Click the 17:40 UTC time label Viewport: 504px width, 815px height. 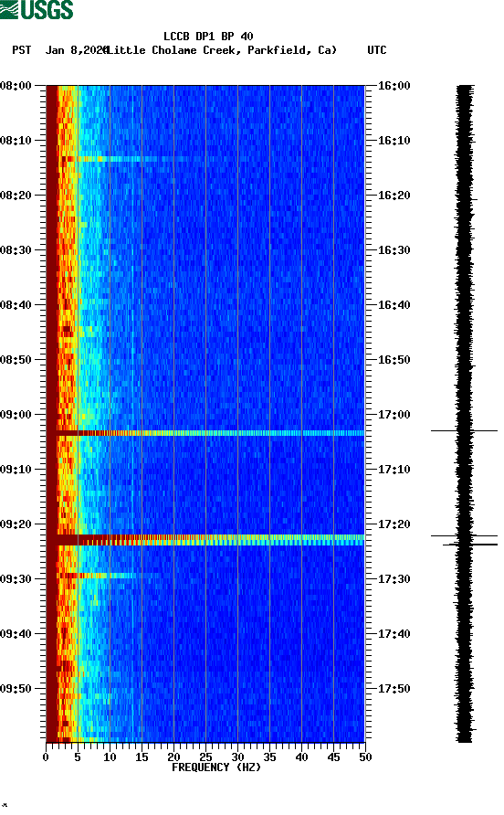tap(394, 634)
